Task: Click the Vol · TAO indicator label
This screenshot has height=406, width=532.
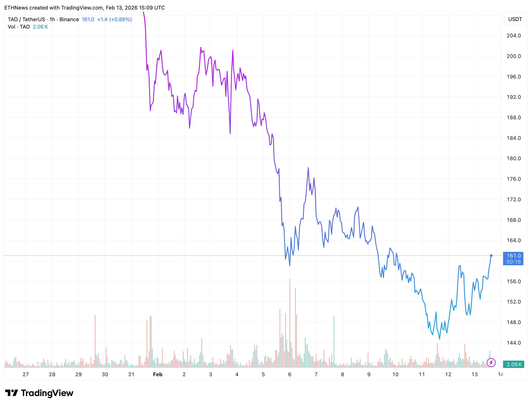Action: tap(19, 27)
